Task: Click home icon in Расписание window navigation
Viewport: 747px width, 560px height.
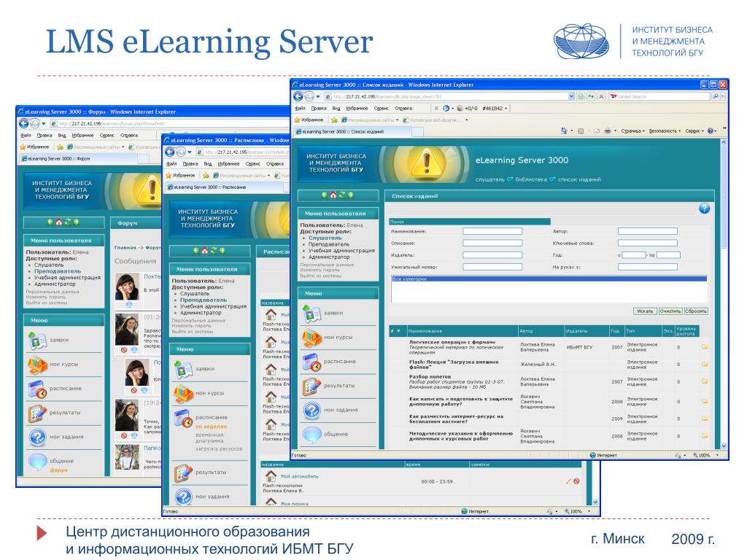Action: (x=204, y=251)
